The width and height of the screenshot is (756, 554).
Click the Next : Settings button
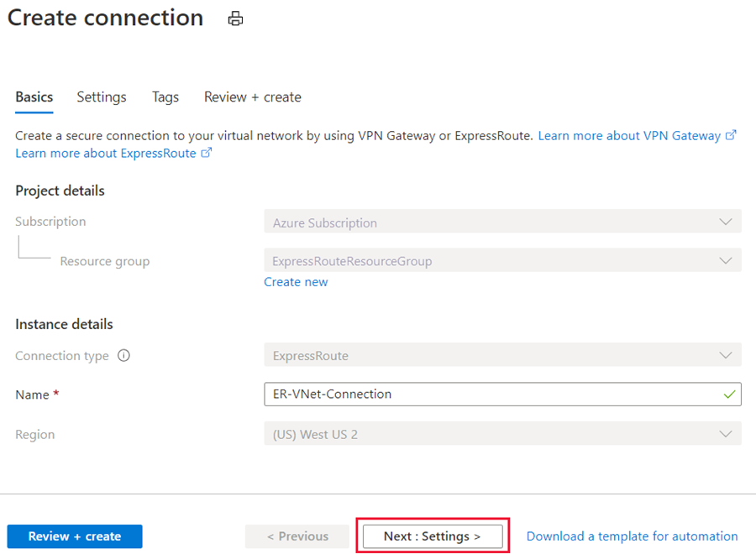point(433,536)
